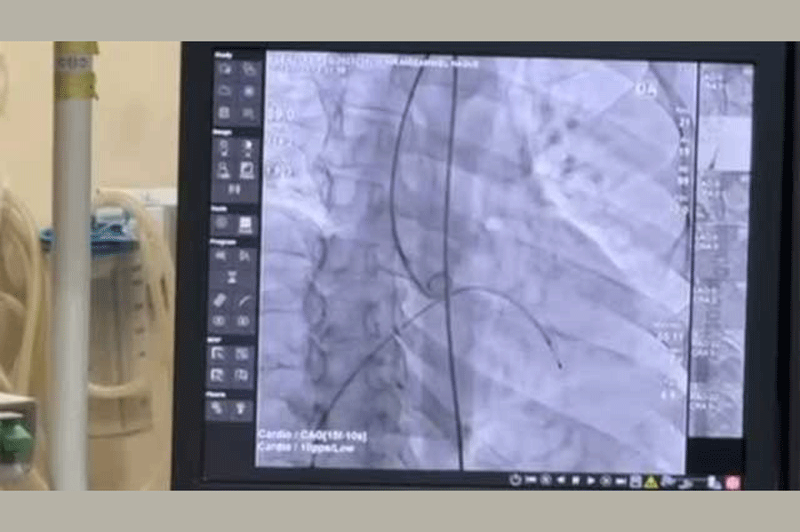800x532 pixels.
Task: Select the hourglass icon in the Program section
Action: pos(233,278)
